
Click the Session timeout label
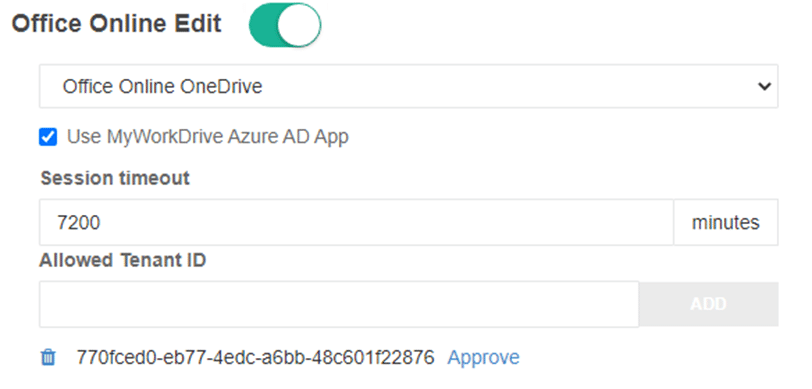[115, 178]
